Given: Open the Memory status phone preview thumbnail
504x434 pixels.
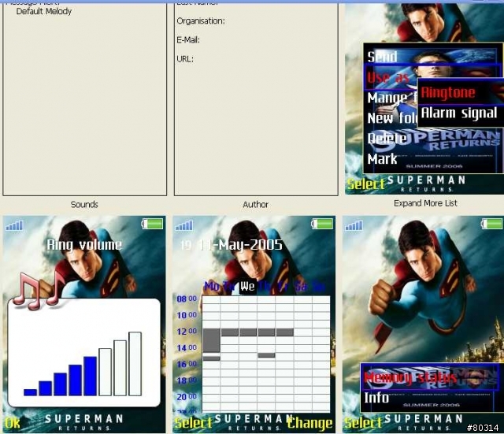Looking at the screenshot, I should tap(423, 325).
